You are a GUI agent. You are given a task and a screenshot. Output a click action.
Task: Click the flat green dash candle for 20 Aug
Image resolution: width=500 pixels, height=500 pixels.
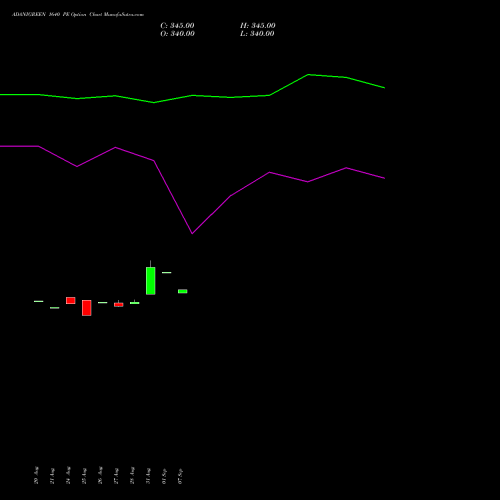[x=39, y=301]
